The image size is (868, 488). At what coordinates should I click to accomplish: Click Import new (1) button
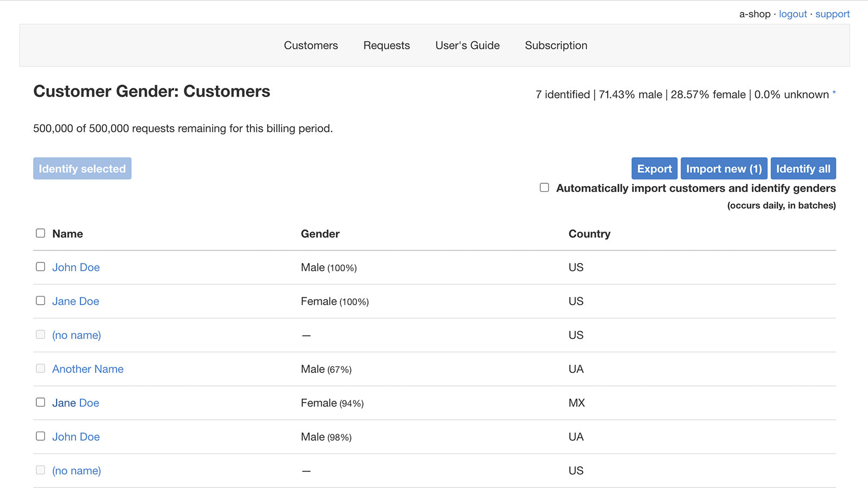point(724,168)
